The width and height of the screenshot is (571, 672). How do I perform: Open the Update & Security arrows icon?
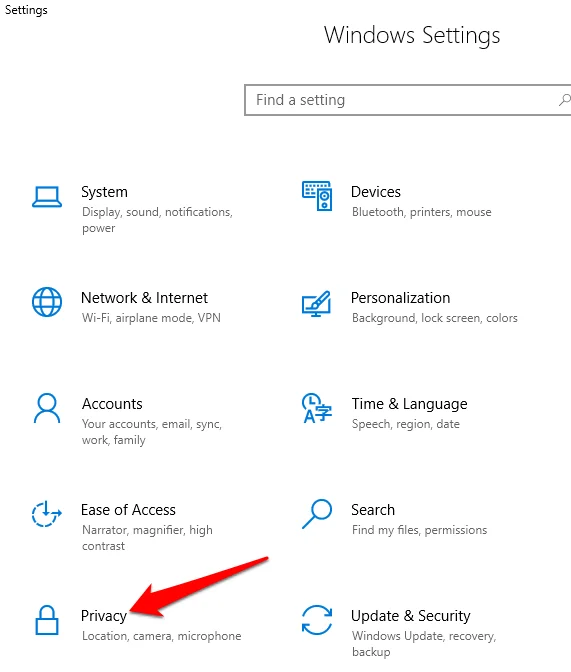click(317, 620)
